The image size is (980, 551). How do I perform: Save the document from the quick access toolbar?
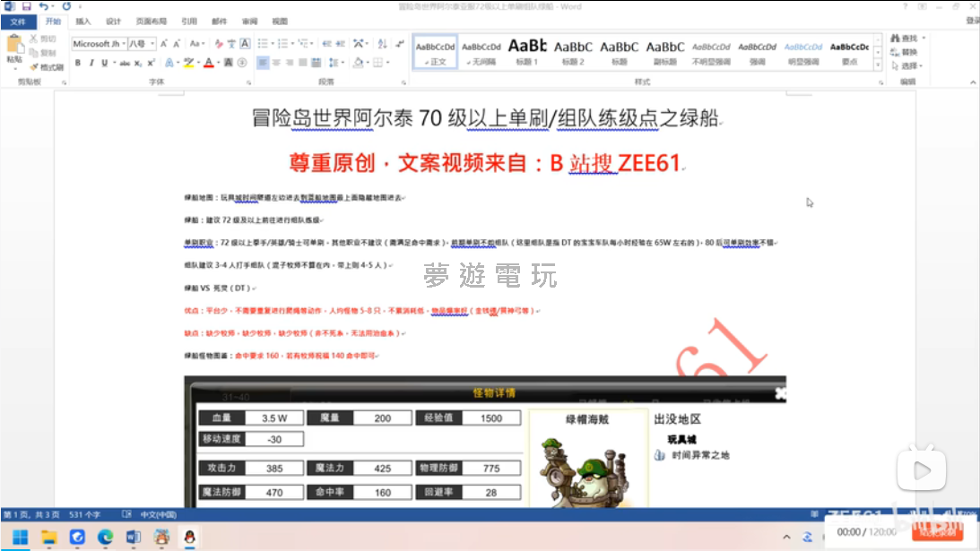pyautogui.click(x=26, y=6)
